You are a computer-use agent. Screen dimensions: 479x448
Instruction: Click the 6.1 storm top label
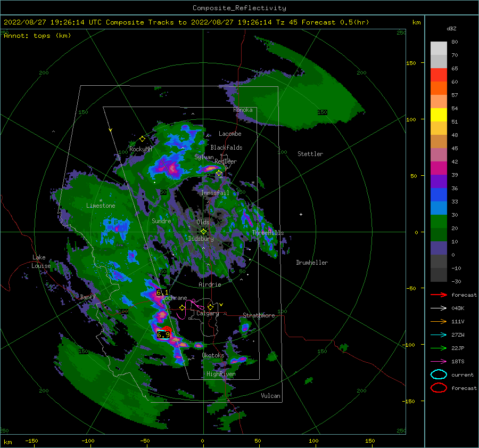point(162,292)
